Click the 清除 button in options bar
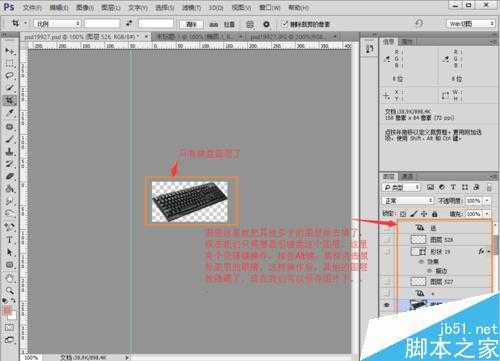Image resolution: width=500 pixels, height=361 pixels. [x=191, y=24]
